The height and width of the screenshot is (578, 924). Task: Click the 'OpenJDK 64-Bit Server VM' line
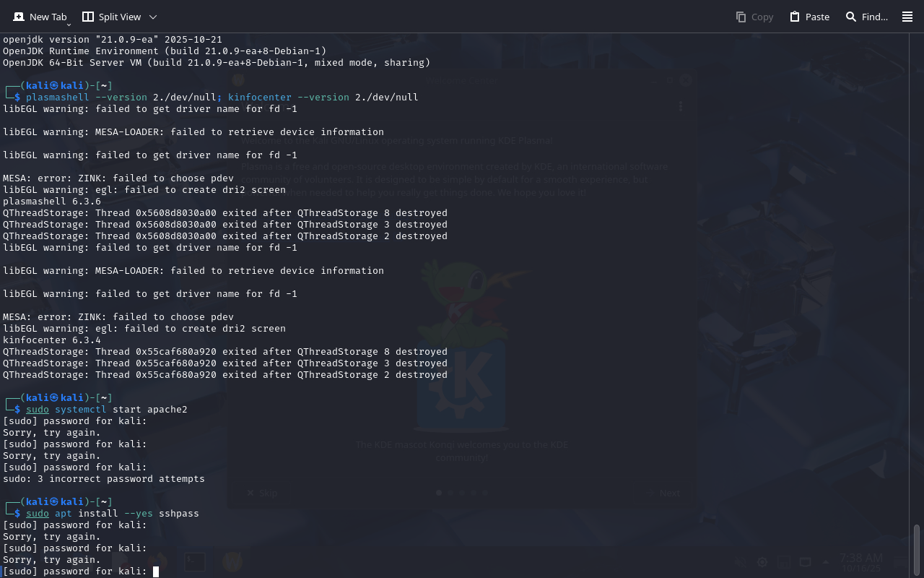[x=217, y=63]
